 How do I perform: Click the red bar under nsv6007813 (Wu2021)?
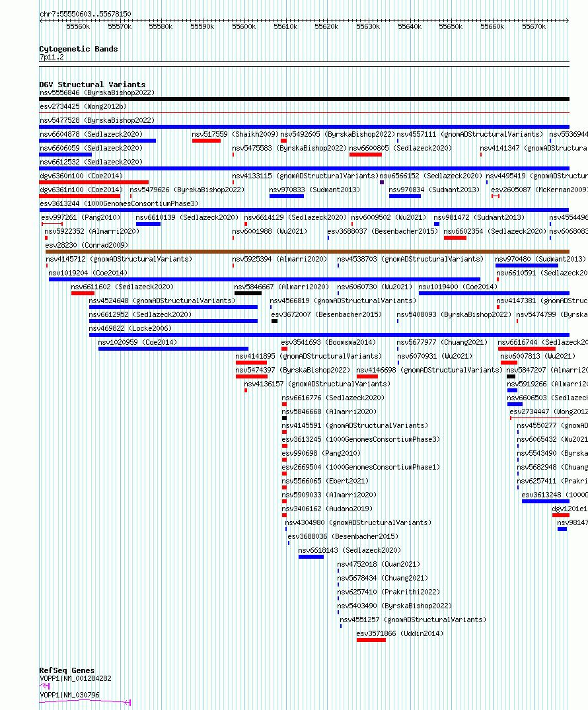(509, 363)
